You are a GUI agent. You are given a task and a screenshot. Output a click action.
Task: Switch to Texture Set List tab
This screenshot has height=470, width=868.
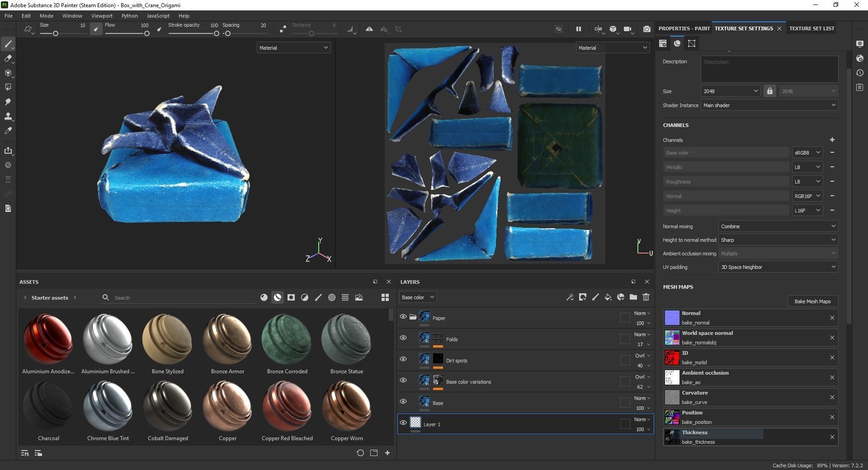(x=811, y=28)
